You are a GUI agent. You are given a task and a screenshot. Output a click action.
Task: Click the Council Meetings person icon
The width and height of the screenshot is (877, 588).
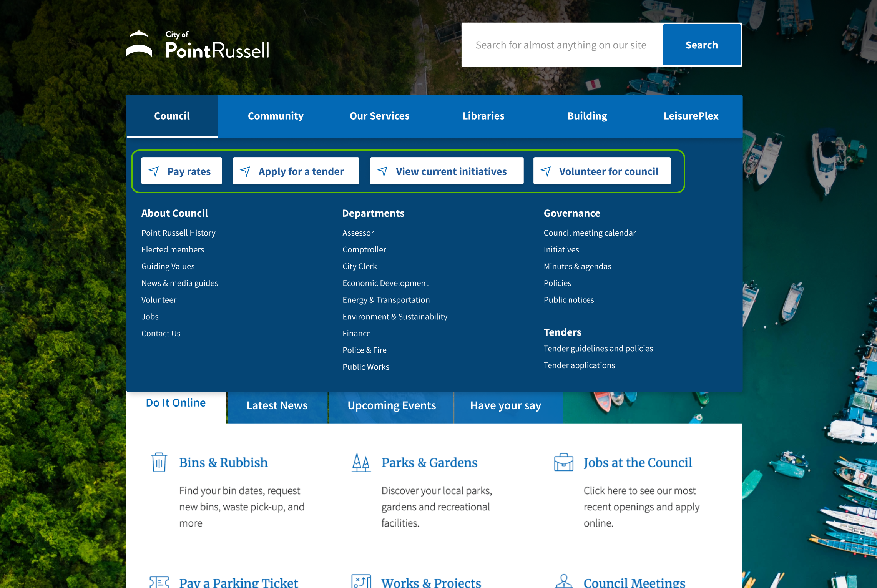(563, 581)
